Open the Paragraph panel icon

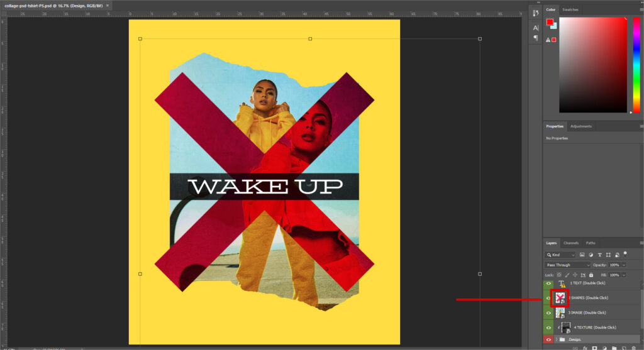coord(536,38)
